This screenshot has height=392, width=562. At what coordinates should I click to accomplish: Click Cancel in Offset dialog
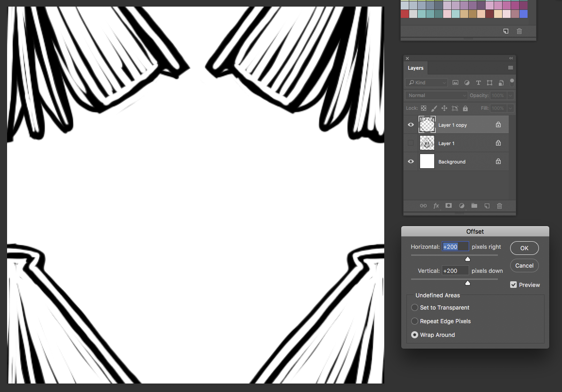tap(524, 266)
